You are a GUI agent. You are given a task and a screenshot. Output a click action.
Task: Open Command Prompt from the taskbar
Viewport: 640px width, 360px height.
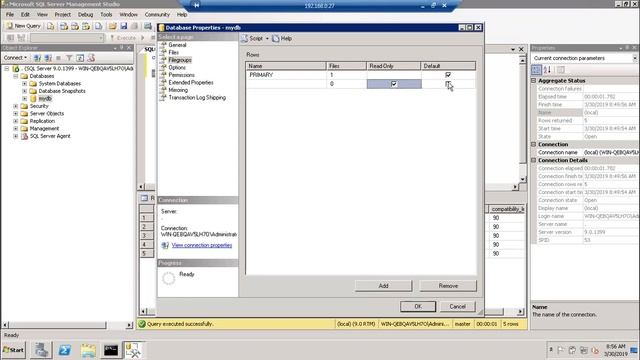[111, 350]
